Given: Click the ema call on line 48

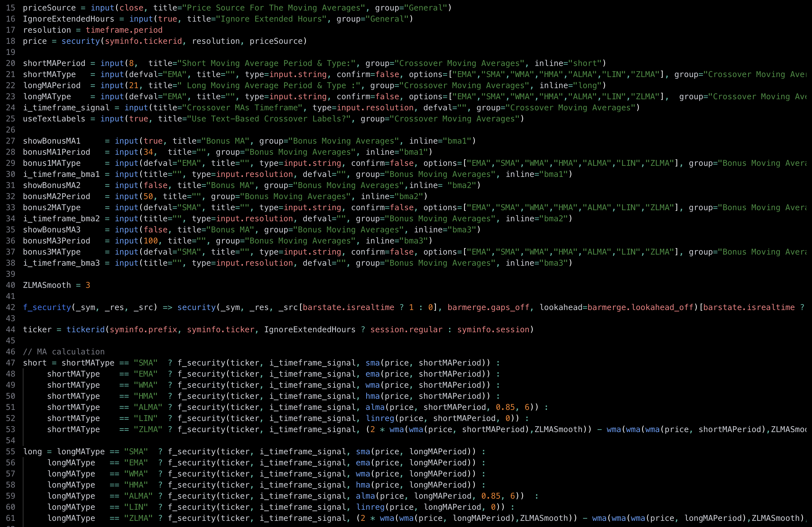Looking at the screenshot, I should point(373,374).
